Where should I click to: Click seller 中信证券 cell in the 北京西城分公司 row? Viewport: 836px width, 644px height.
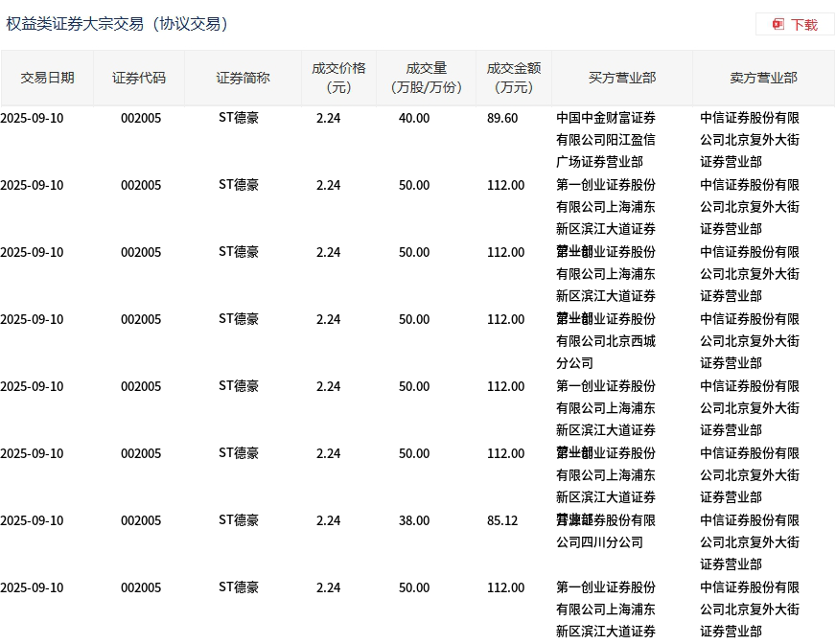[x=750, y=341]
